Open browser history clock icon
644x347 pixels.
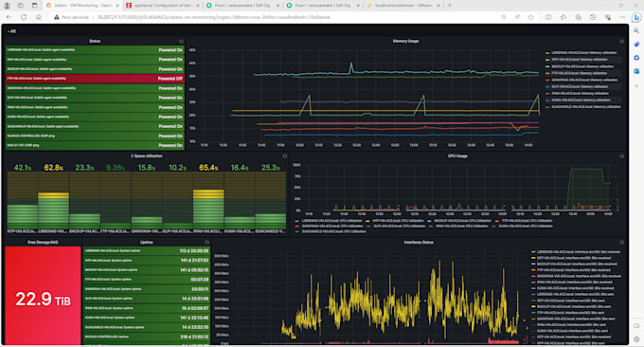(593, 17)
